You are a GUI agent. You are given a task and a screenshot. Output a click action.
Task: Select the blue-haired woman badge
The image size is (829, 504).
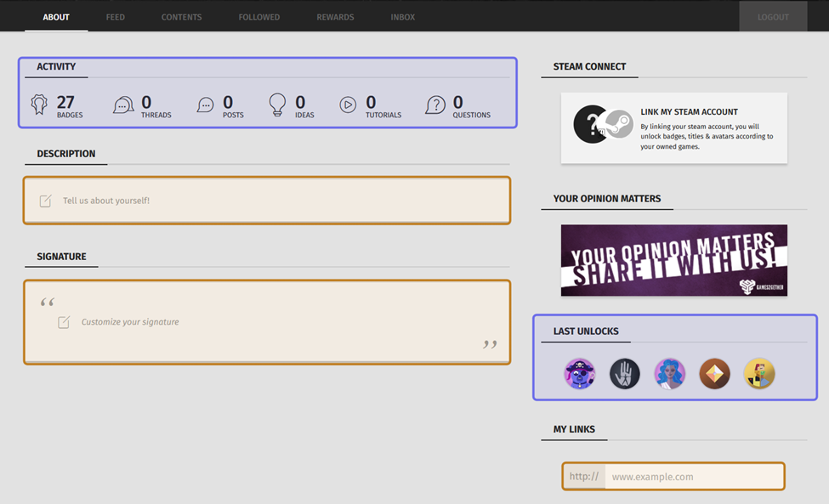click(670, 374)
